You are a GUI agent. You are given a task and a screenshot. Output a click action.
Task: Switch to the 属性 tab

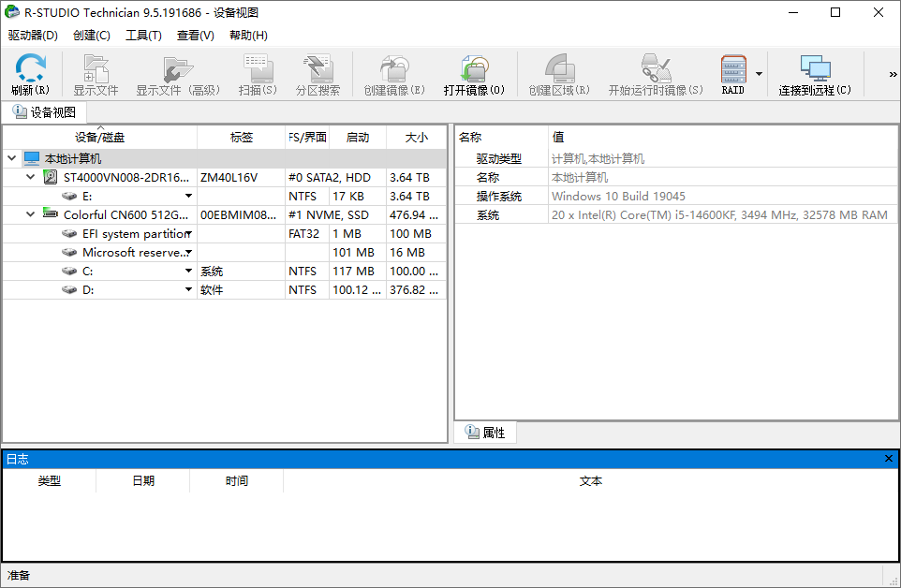coord(485,432)
